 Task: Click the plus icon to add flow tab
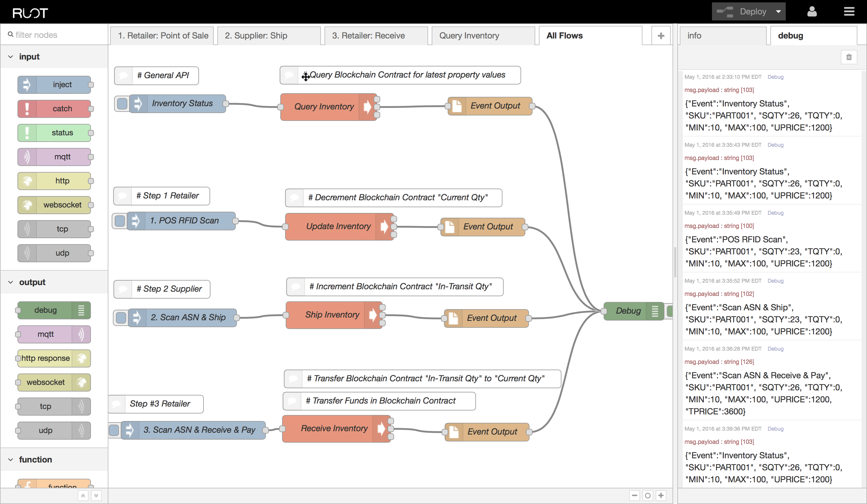click(660, 36)
